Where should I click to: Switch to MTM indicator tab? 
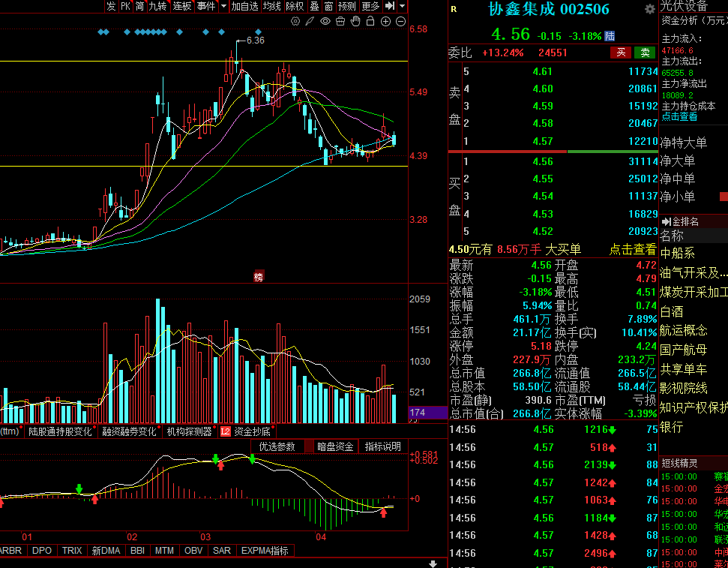[x=164, y=550]
